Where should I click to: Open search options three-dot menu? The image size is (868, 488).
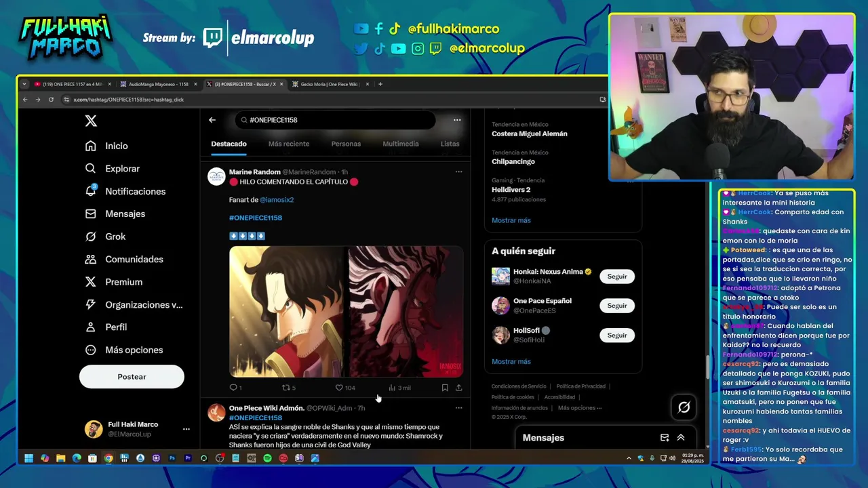(457, 120)
